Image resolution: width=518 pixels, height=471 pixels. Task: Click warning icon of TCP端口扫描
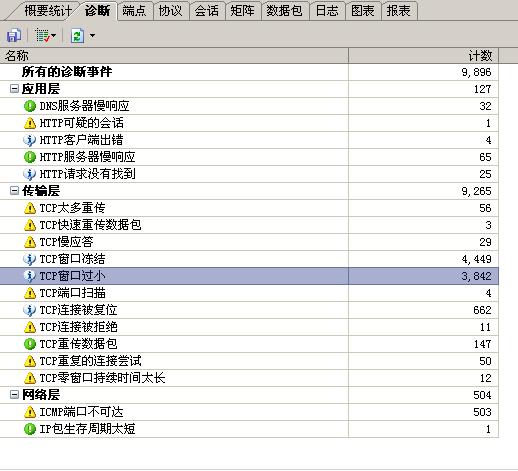(x=30, y=293)
